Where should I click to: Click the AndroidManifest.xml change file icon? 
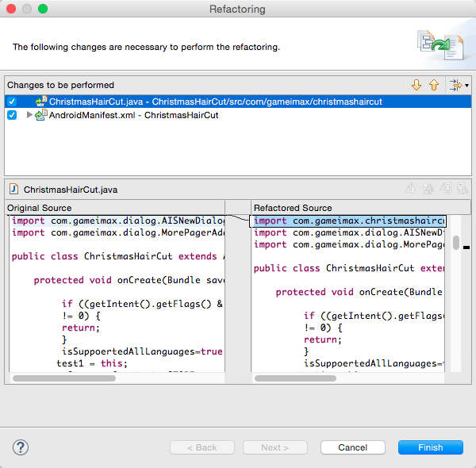pyautogui.click(x=41, y=115)
